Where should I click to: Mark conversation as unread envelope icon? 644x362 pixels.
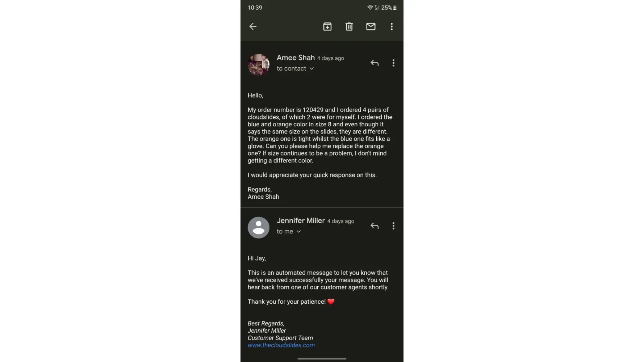click(371, 26)
